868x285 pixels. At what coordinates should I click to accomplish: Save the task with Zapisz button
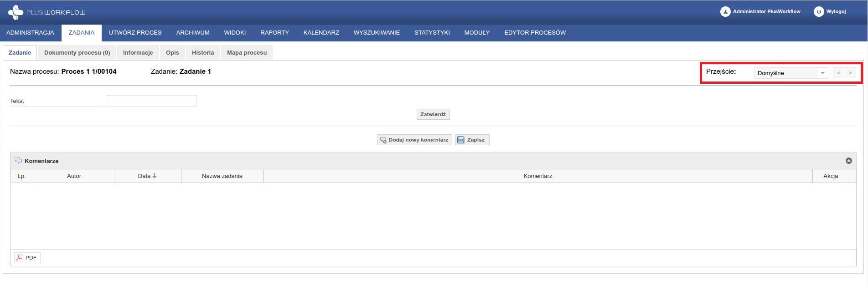tap(472, 140)
